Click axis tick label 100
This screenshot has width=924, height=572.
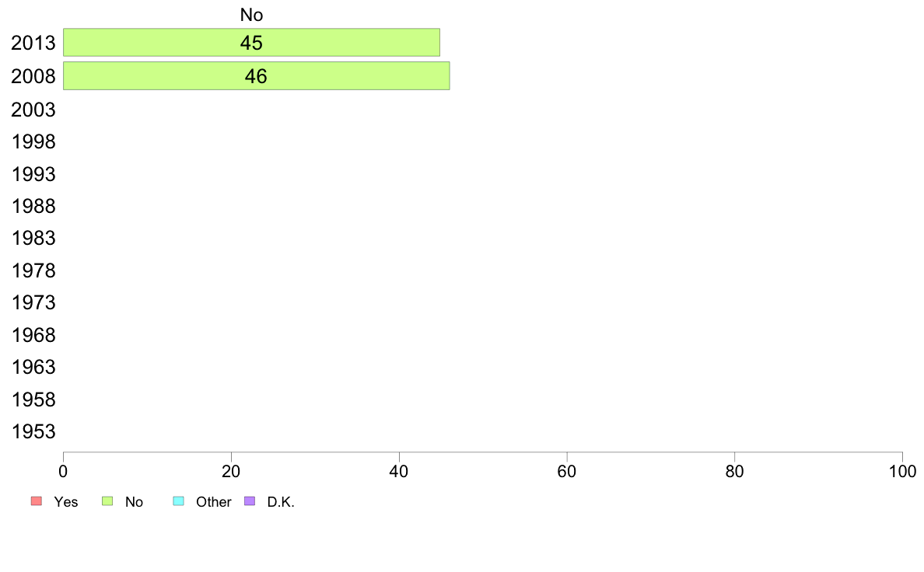[902, 471]
